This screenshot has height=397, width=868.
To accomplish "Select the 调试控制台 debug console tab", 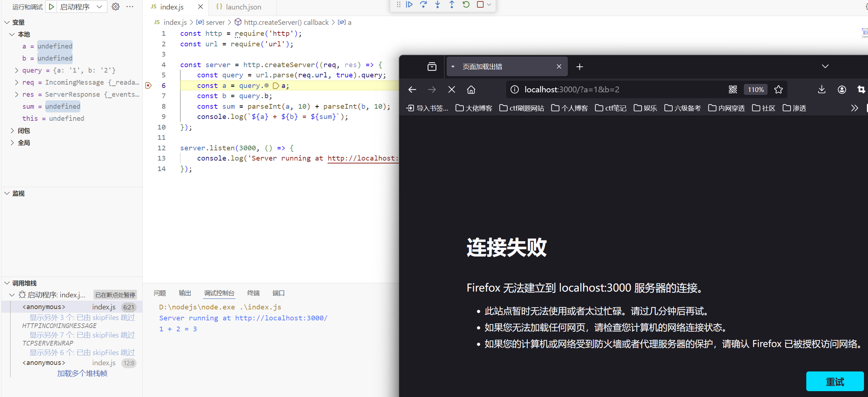I will point(219,293).
